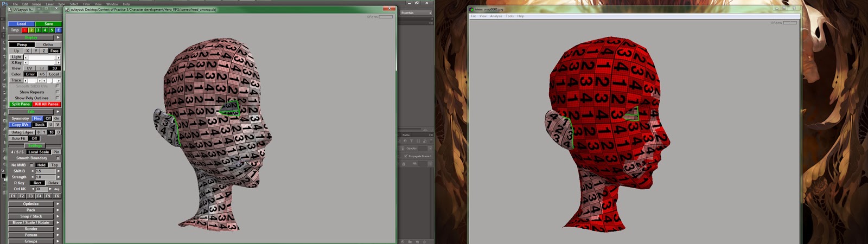Set Color mode to Error
The image size is (868, 244).
click(30, 74)
